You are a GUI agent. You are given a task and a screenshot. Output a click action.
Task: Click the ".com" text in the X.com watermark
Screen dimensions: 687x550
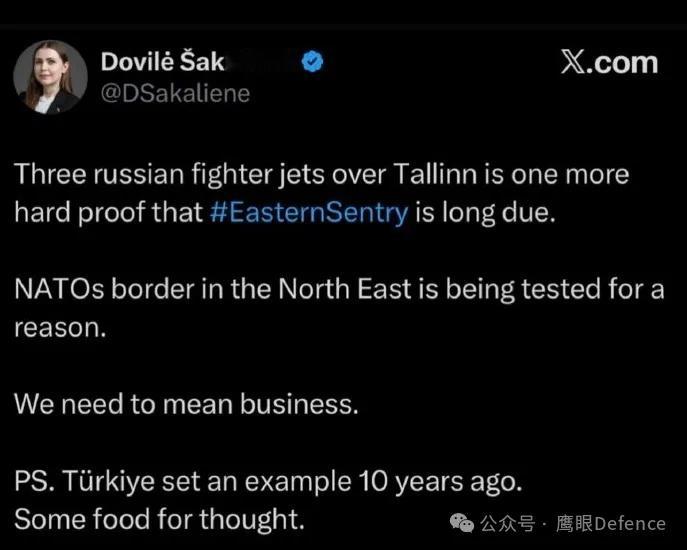[621, 64]
